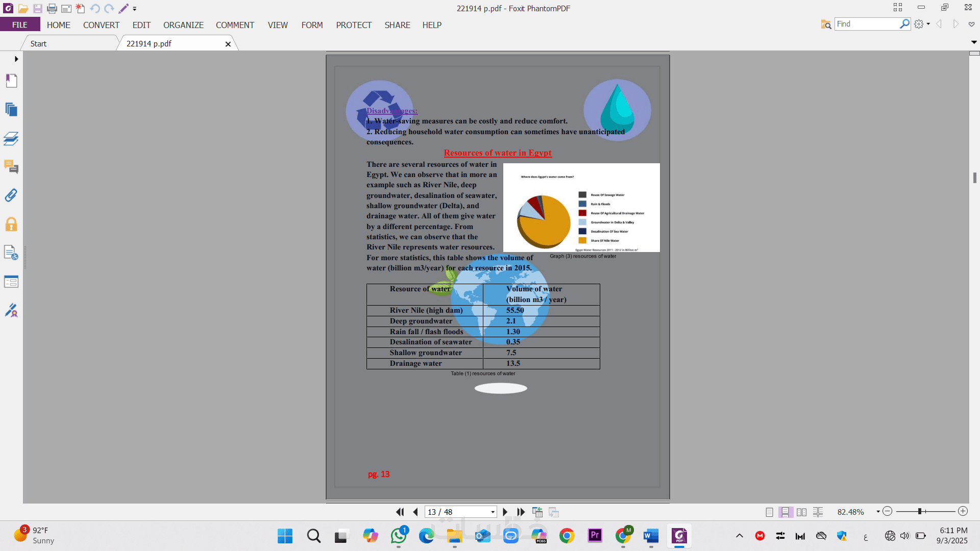Open the Layers panel icon

pos(11,138)
